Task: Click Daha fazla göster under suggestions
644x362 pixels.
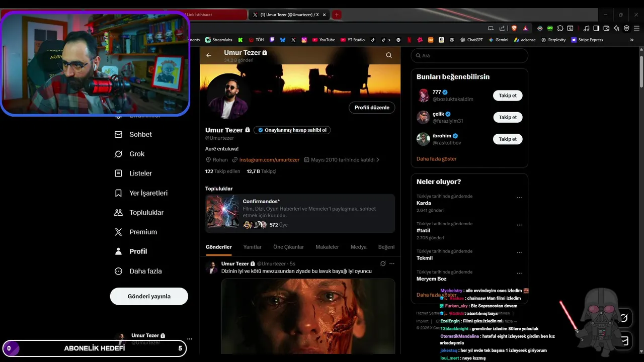Action: (x=437, y=158)
